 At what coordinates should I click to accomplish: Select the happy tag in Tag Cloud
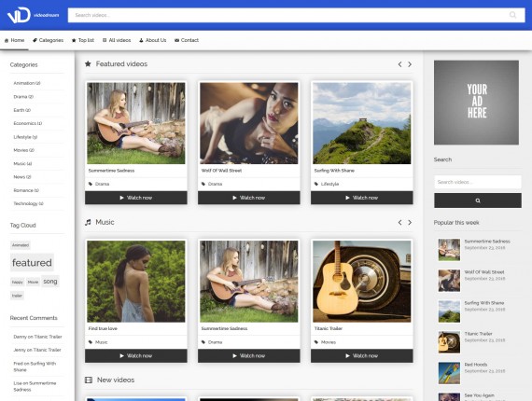[18, 282]
